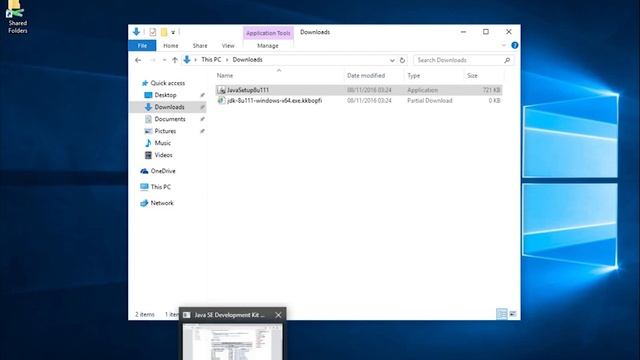Click Downloads in the address bar

[247, 60]
